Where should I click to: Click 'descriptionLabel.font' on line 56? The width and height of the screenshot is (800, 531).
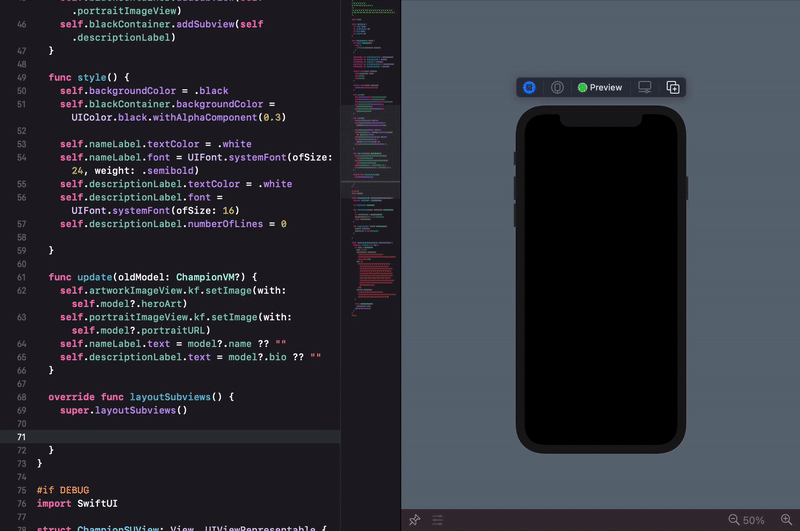(x=149, y=197)
